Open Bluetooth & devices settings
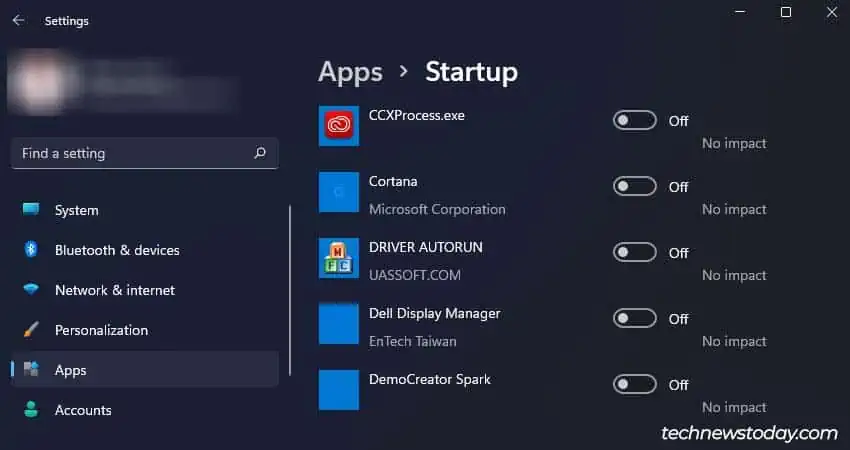The image size is (850, 450). coord(145,250)
